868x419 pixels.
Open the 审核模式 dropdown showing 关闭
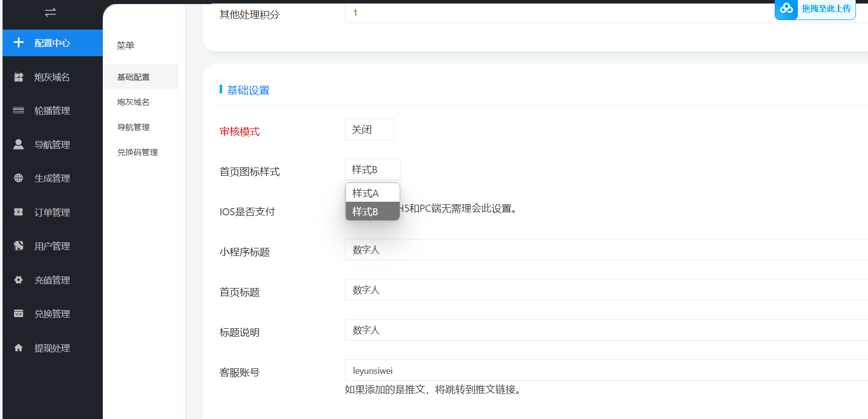pos(370,129)
